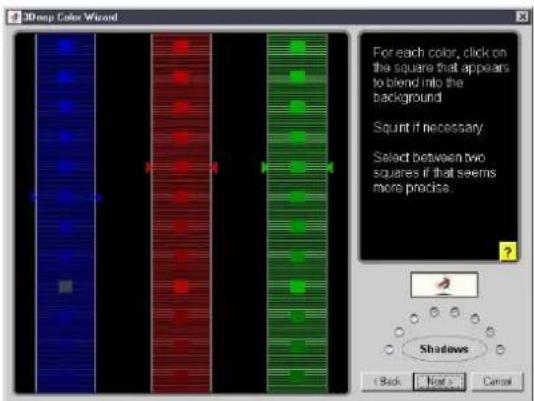Select top-left radio circle above Shadows
This screenshot has width=534, height=401.
click(x=434, y=312)
